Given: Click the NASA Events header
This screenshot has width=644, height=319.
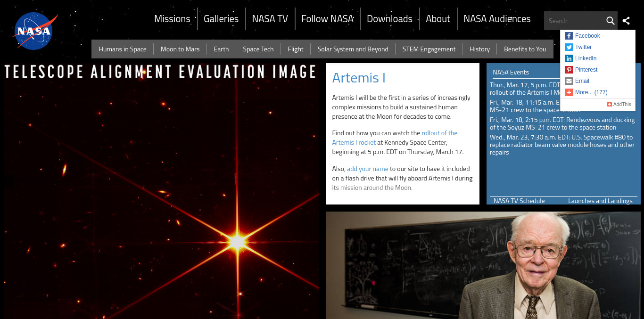Looking at the screenshot, I should (511, 72).
